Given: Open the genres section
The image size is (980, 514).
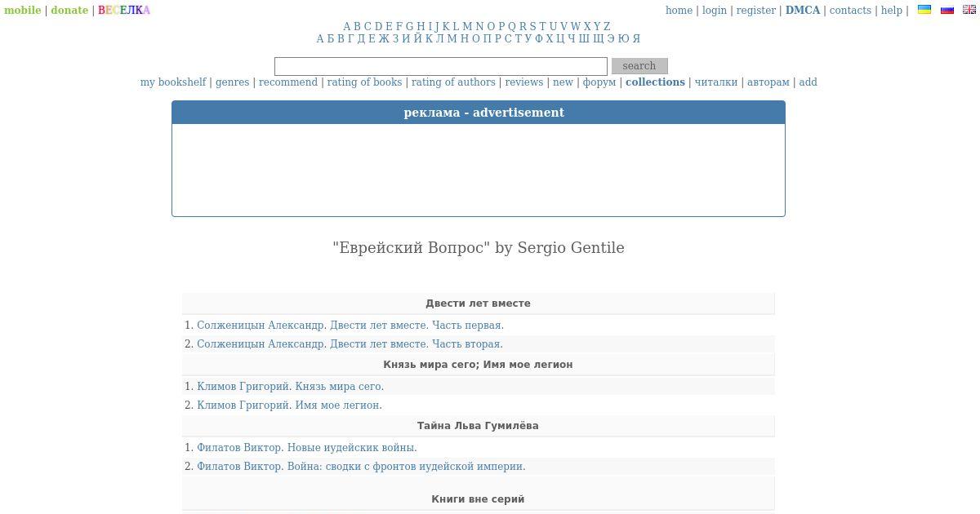Looking at the screenshot, I should [233, 82].
